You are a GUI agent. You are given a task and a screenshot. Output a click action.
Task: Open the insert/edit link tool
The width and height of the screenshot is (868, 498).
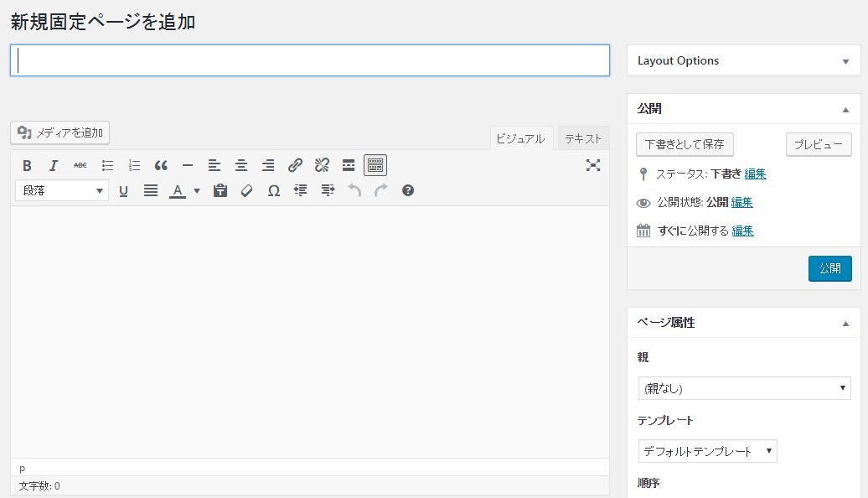click(295, 165)
